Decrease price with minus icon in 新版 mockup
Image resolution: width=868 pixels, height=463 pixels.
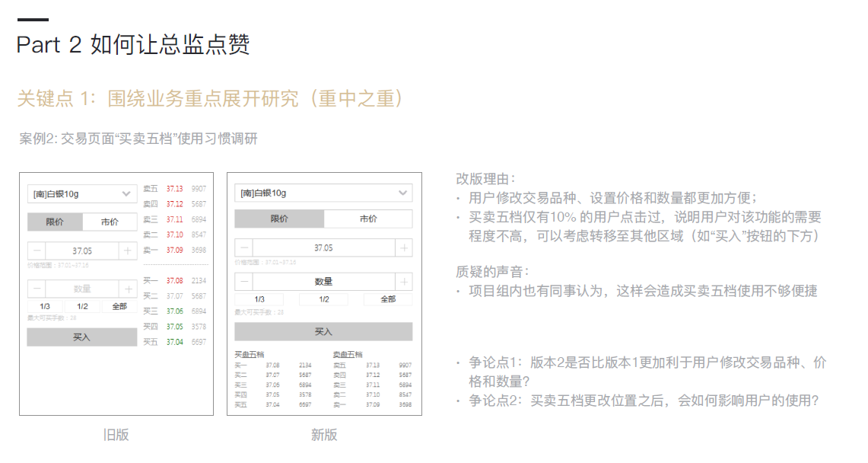243,247
